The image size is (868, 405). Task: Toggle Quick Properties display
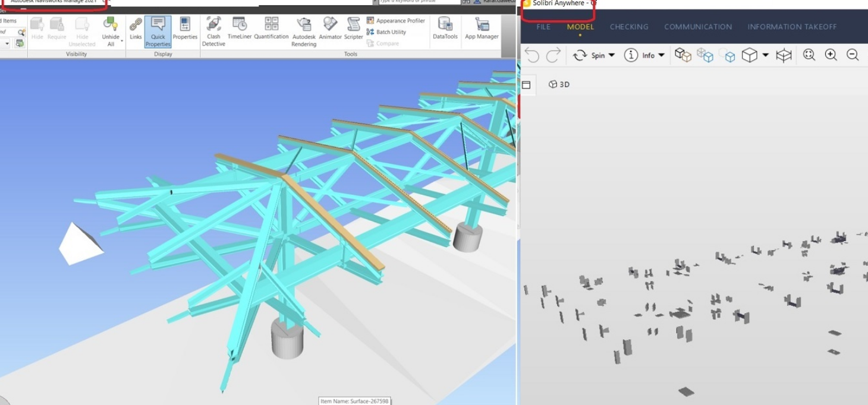pyautogui.click(x=158, y=31)
